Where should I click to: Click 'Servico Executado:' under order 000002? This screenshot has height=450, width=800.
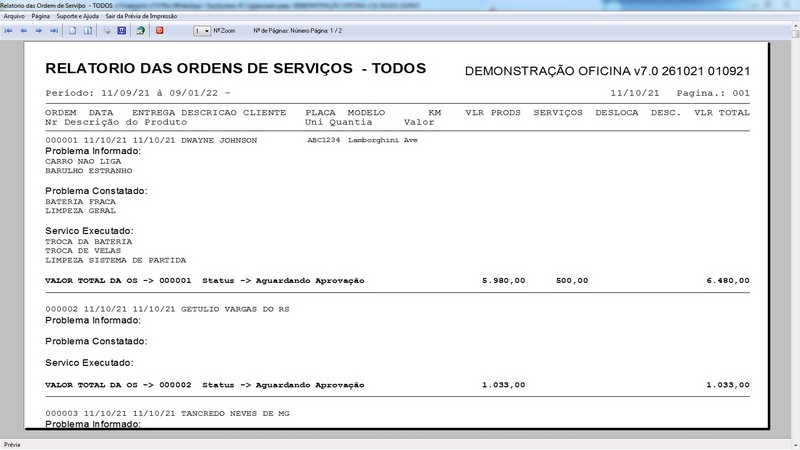pyautogui.click(x=89, y=363)
